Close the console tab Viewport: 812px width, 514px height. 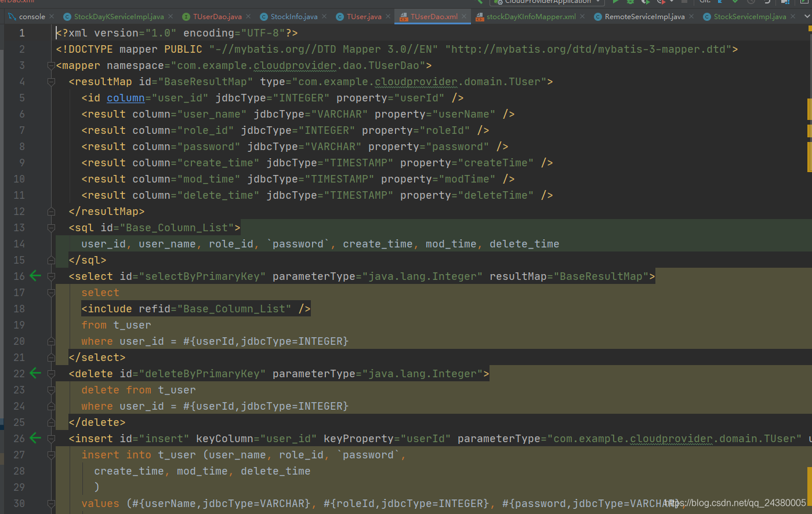[52, 17]
